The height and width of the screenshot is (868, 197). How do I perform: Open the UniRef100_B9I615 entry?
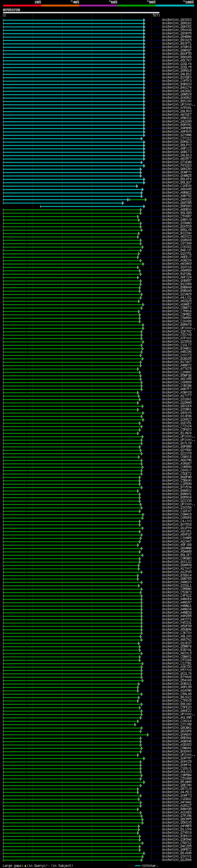tap(177, 40)
